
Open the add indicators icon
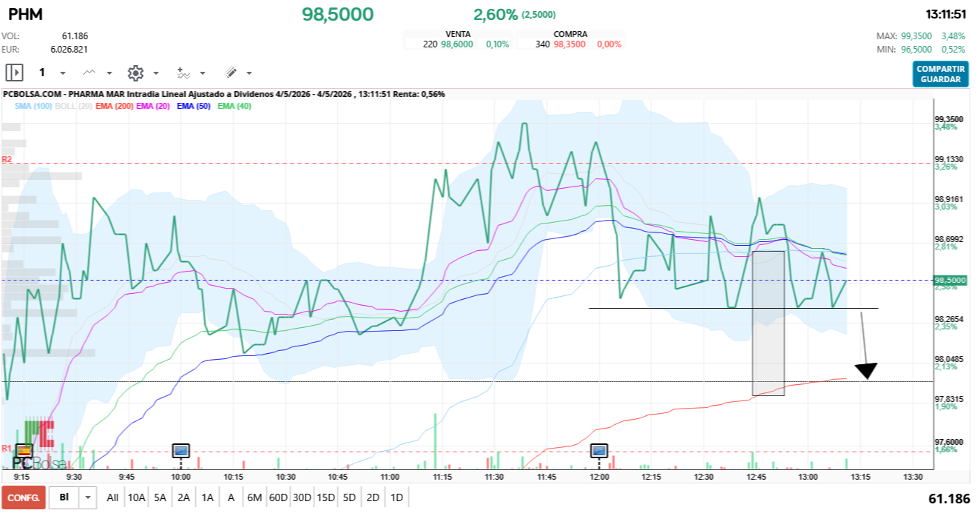click(183, 73)
